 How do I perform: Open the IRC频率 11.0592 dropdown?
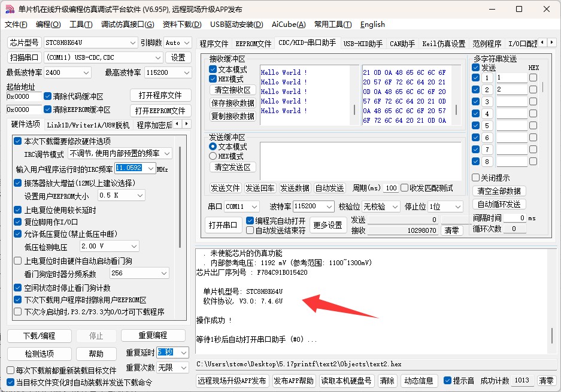(x=151, y=168)
